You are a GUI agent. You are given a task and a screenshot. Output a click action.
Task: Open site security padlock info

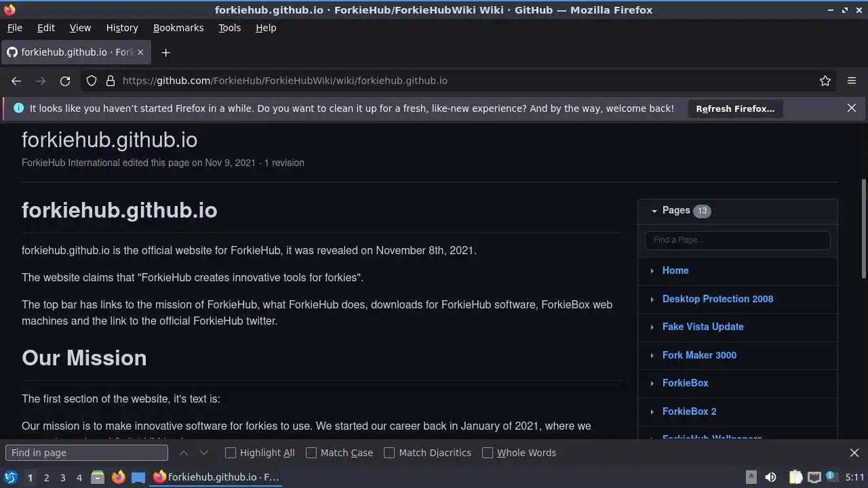point(111,81)
